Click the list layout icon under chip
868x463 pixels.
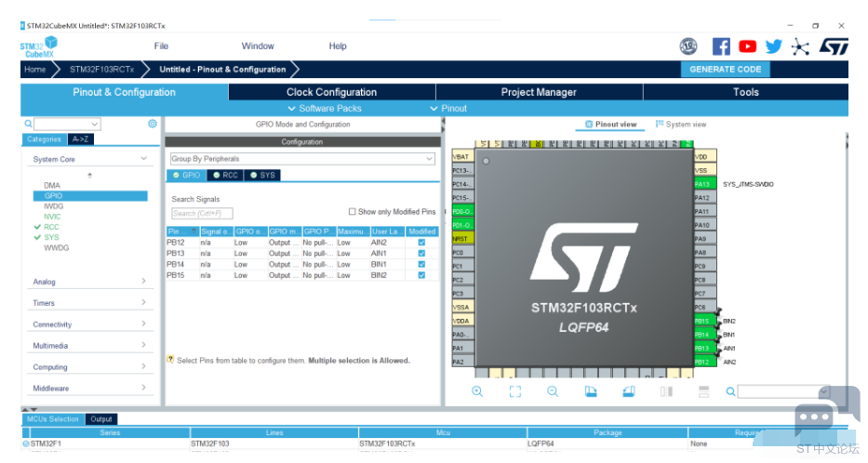(703, 391)
